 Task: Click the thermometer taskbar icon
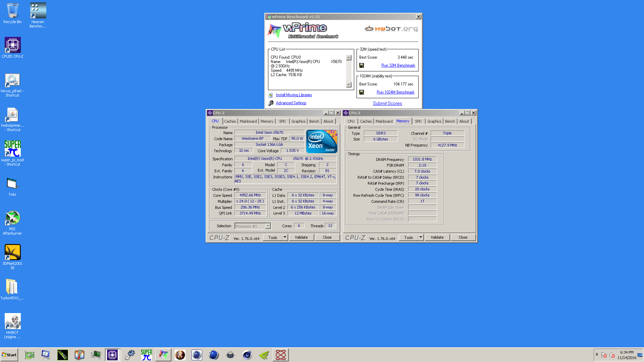[x=79, y=355]
